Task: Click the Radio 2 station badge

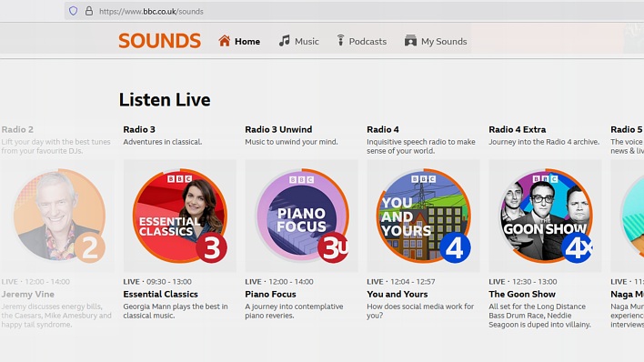Action: pyautogui.click(x=89, y=247)
